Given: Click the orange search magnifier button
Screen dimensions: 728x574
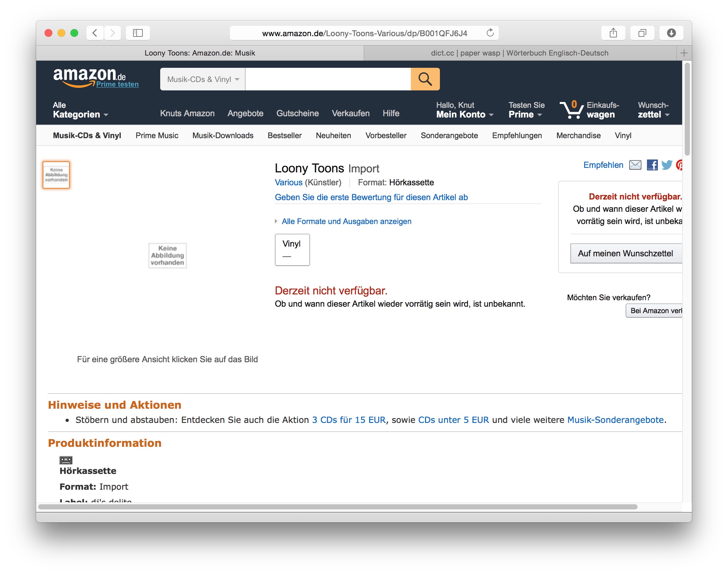Looking at the screenshot, I should (x=425, y=79).
